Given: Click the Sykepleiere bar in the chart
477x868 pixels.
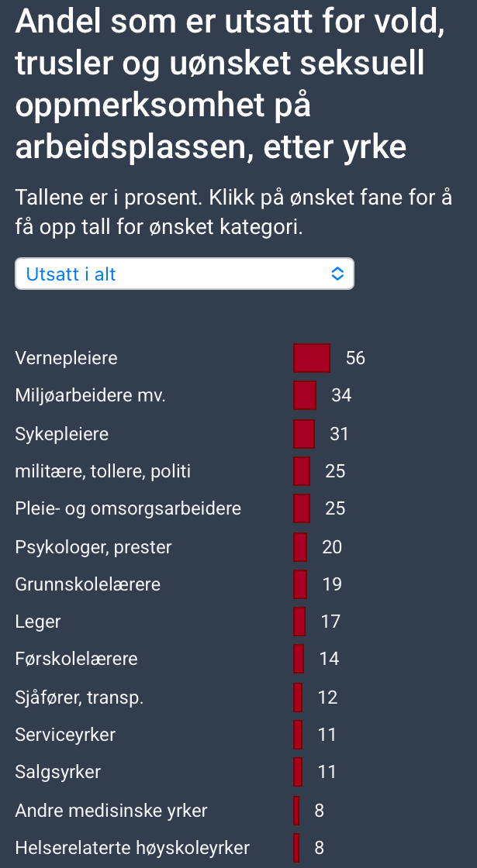Looking at the screenshot, I should pyautogui.click(x=303, y=433).
